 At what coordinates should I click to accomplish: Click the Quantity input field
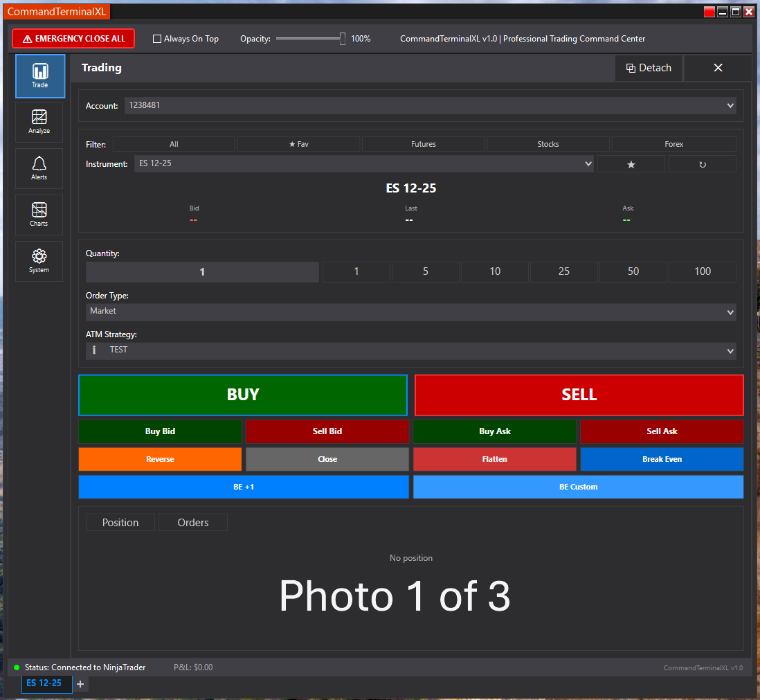pyautogui.click(x=202, y=271)
